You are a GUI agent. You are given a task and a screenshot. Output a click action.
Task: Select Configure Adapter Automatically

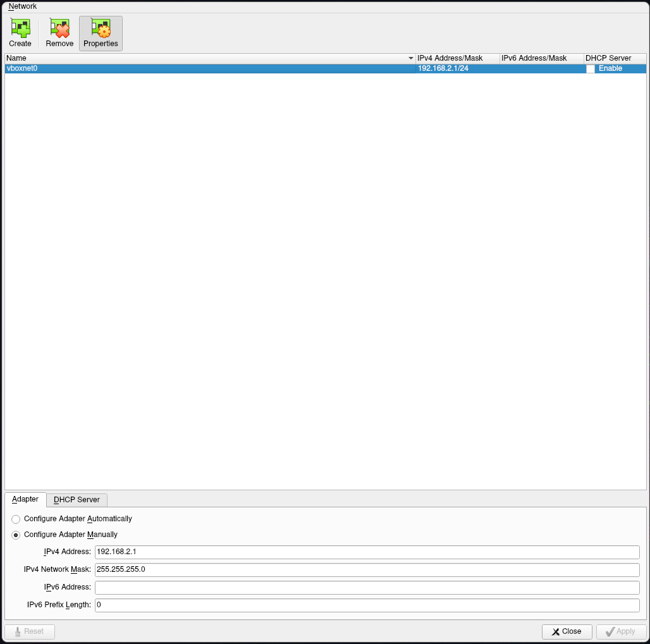(15, 519)
